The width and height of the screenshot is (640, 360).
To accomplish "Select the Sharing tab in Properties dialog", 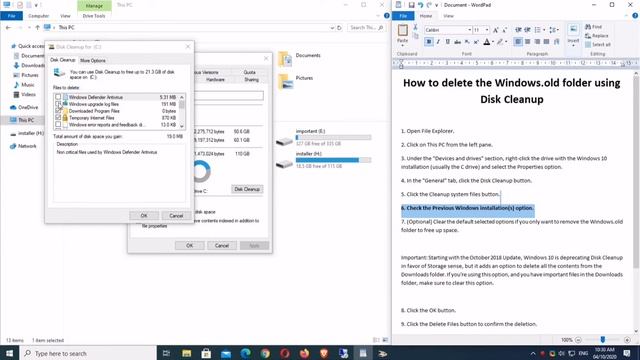I will coord(251,80).
